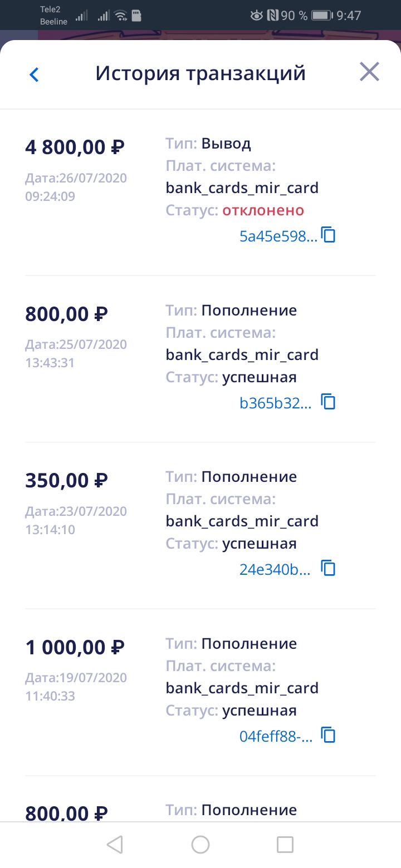Copy the b365b32 transaction ID
The height and width of the screenshot is (868, 401).
pyautogui.click(x=329, y=402)
